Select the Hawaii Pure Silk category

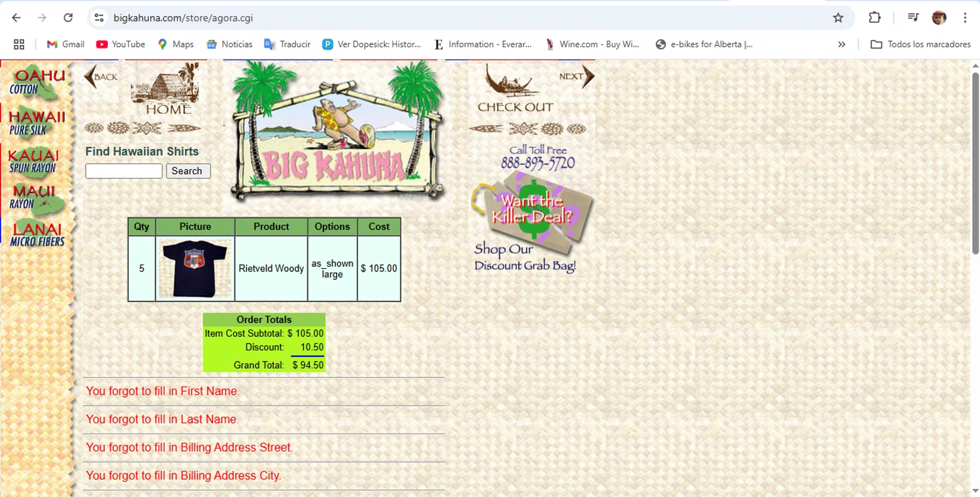click(37, 122)
